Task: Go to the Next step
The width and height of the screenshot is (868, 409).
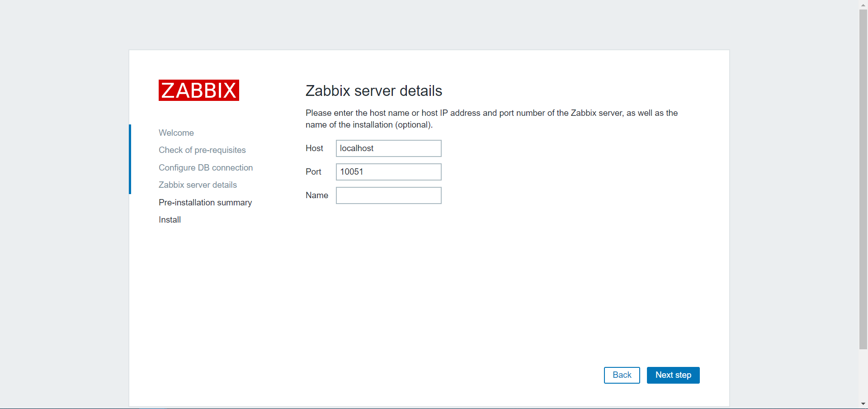Action: (x=673, y=375)
